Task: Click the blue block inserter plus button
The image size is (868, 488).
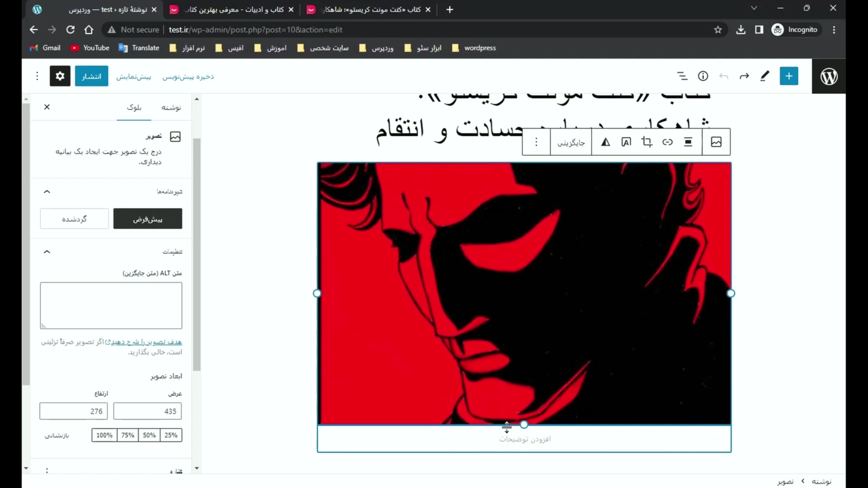Action: tap(789, 76)
